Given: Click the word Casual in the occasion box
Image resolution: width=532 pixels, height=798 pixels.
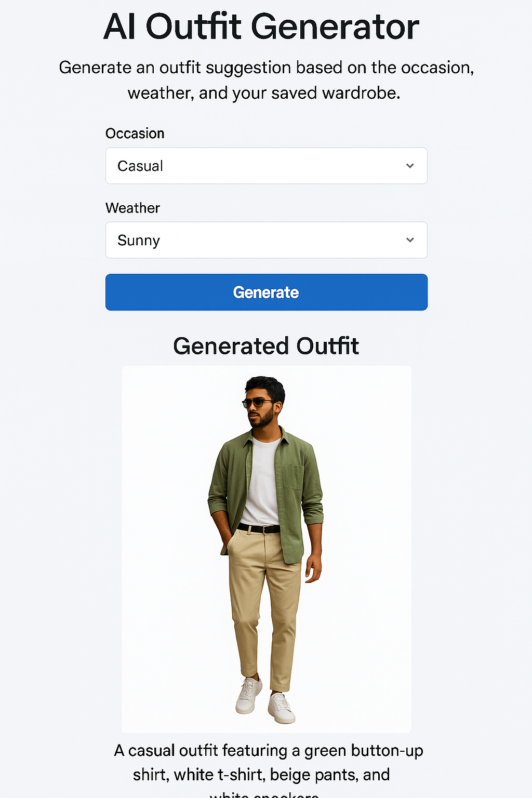Looking at the screenshot, I should pyautogui.click(x=140, y=166).
